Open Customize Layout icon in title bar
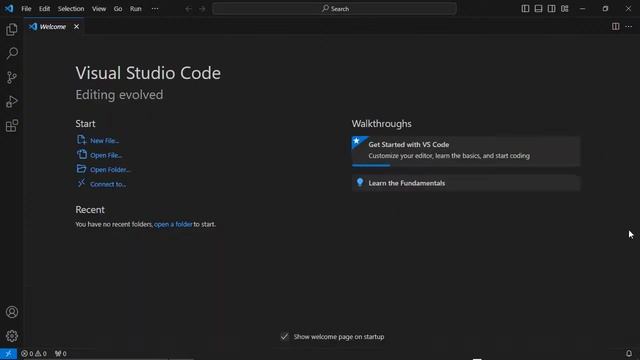640x360 pixels. tap(564, 9)
